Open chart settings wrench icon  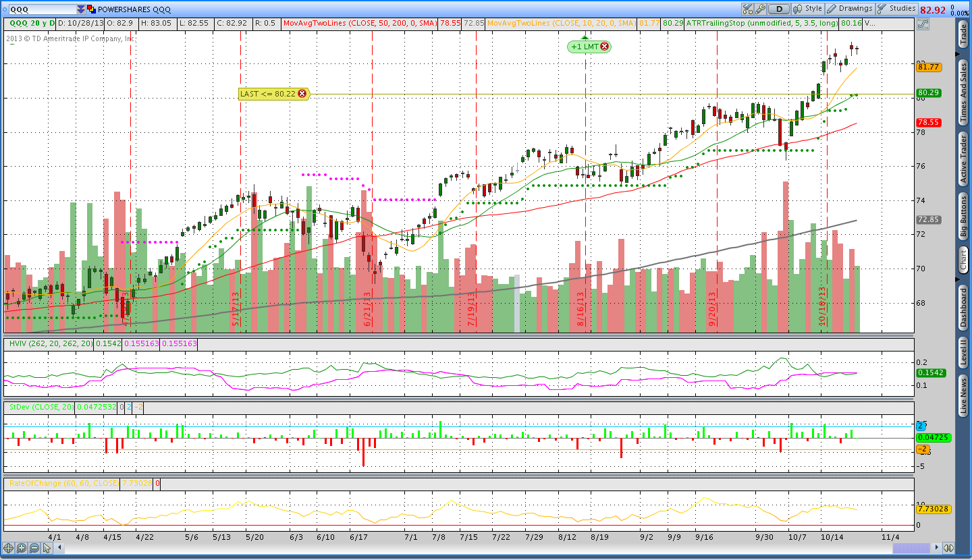(x=761, y=9)
